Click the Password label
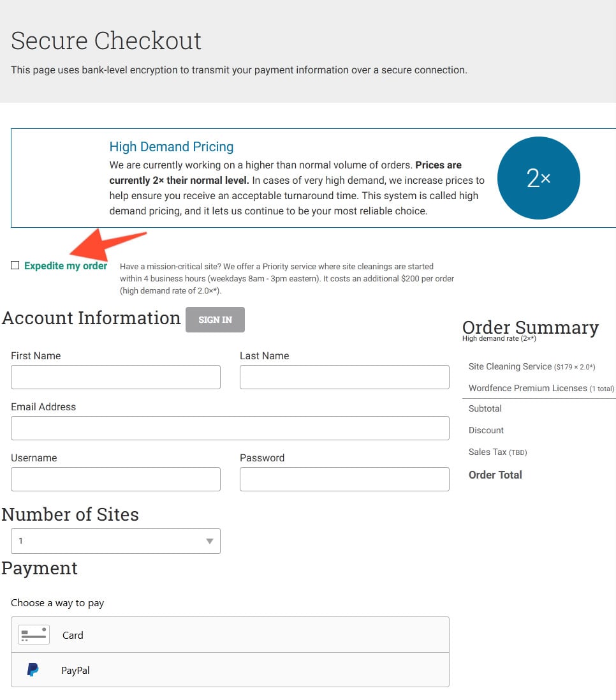The height and width of the screenshot is (700, 616). pos(262,458)
